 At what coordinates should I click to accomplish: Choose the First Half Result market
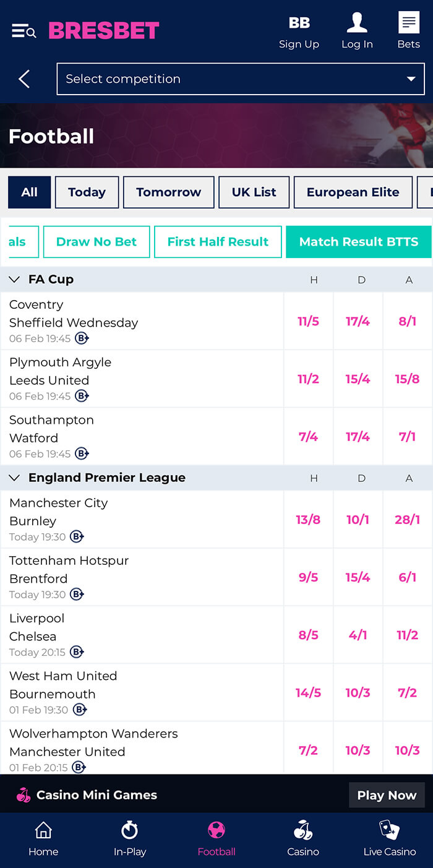coord(218,242)
